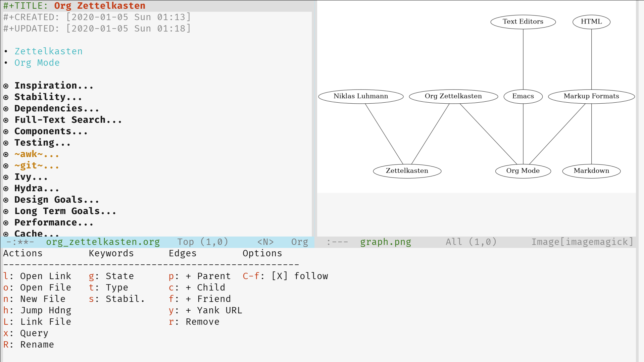Click the bullet icon beside Long Term Goals

[x=6, y=212]
